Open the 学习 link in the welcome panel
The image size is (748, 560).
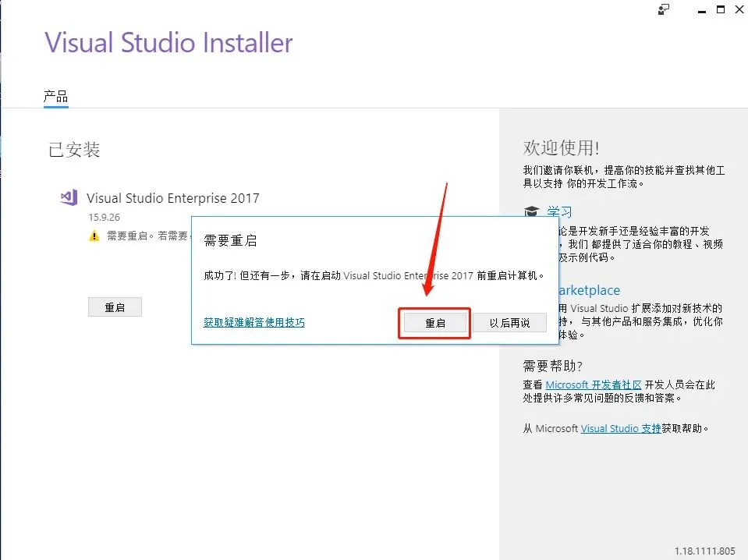[x=559, y=211]
